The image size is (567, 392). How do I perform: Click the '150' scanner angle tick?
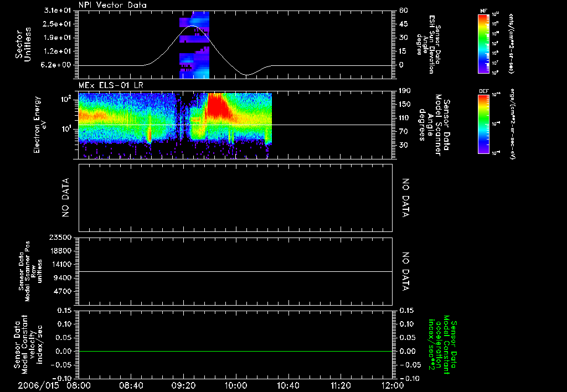tap(405, 104)
